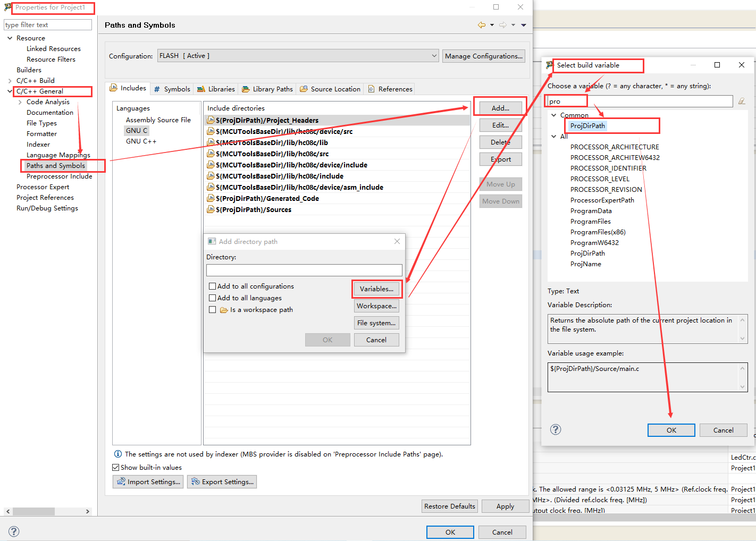
Task: Click the forward navigation arrow icon
Action: tap(502, 25)
